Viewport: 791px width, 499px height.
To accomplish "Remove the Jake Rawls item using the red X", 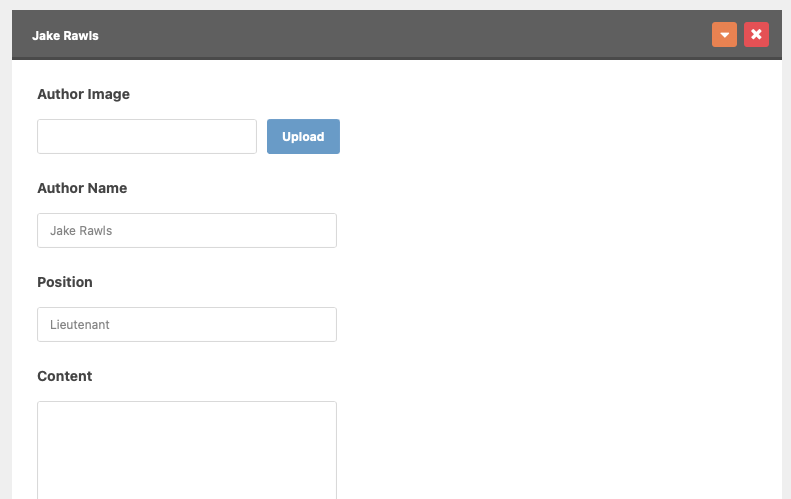I will point(756,35).
